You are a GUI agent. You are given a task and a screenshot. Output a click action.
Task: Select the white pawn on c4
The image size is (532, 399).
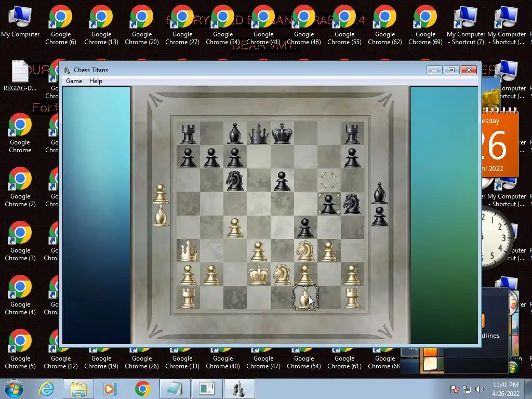click(235, 227)
